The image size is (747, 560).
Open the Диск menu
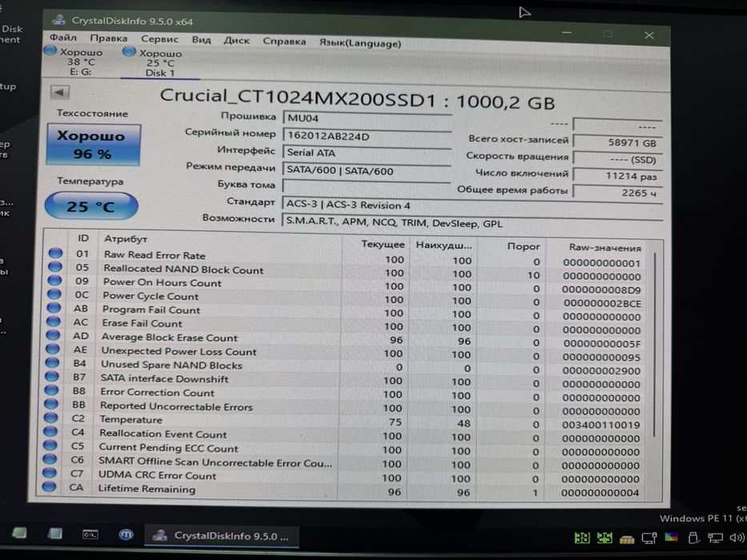237,41
